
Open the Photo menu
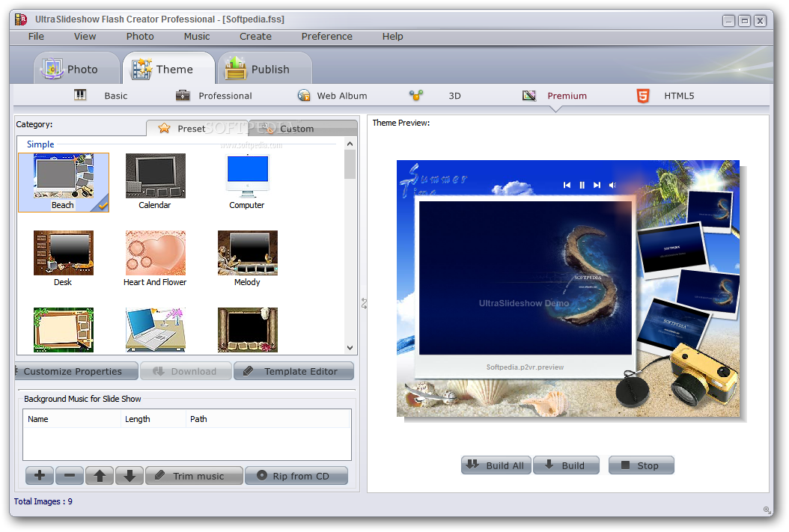[140, 36]
